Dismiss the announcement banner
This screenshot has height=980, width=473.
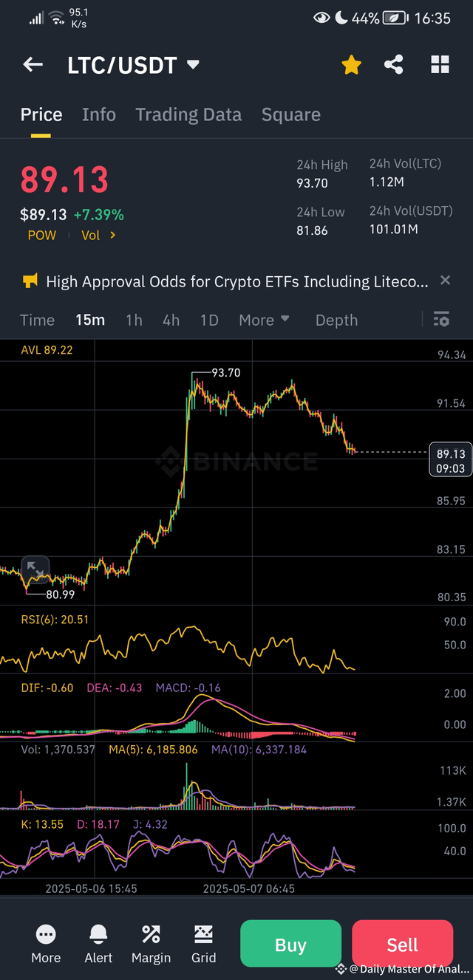tap(445, 280)
